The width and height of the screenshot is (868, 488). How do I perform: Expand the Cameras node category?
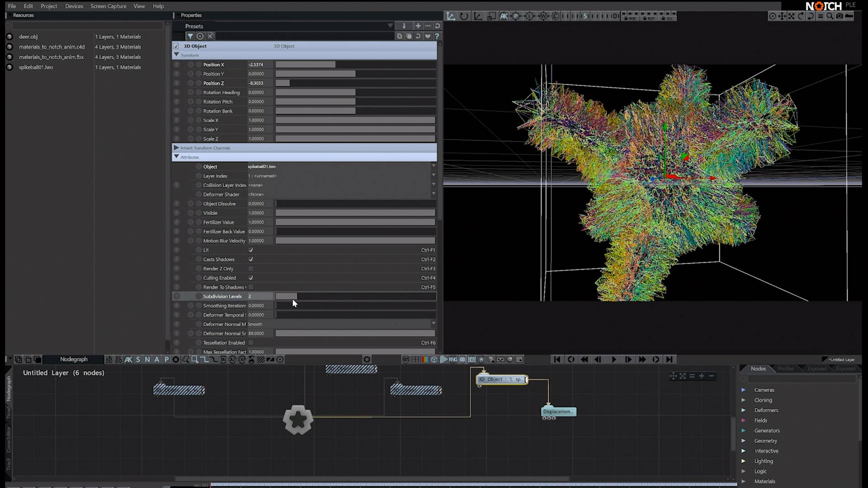point(743,390)
